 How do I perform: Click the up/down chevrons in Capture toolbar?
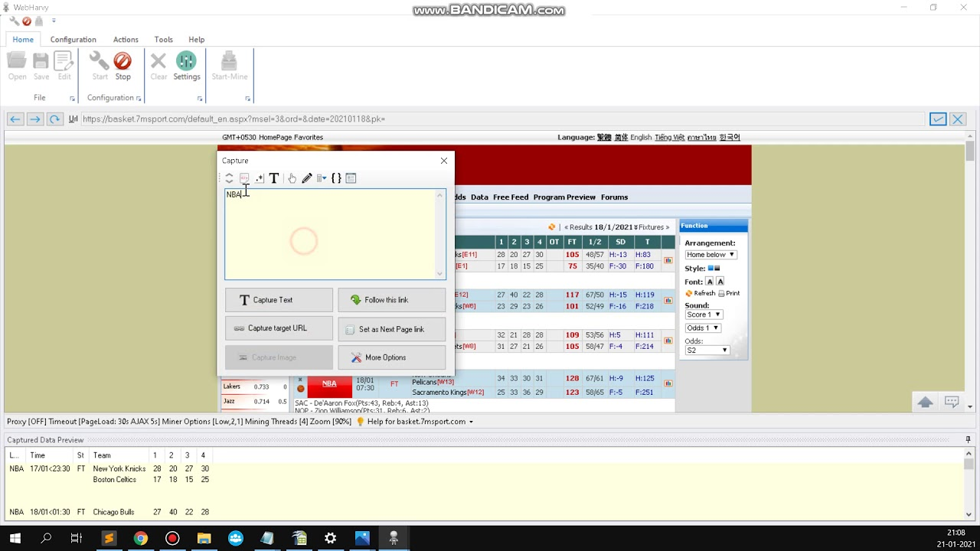[229, 178]
